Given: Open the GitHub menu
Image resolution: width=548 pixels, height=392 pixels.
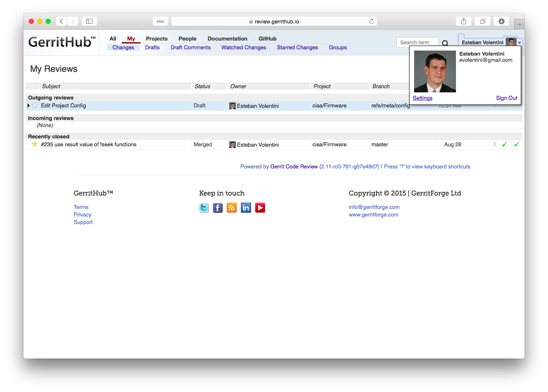Looking at the screenshot, I should pos(268,38).
